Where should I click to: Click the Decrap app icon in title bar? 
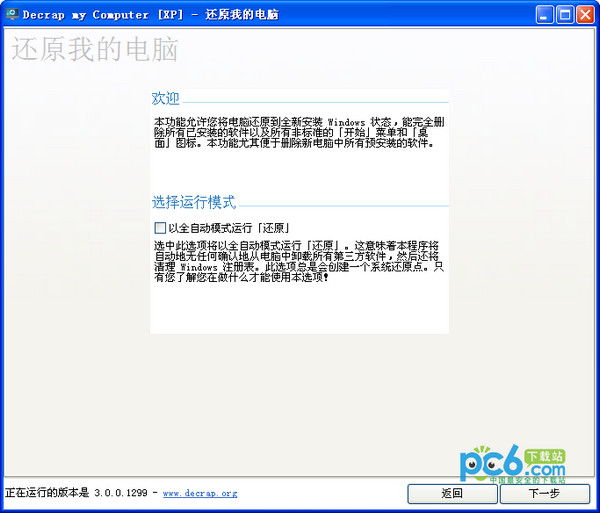(12, 15)
